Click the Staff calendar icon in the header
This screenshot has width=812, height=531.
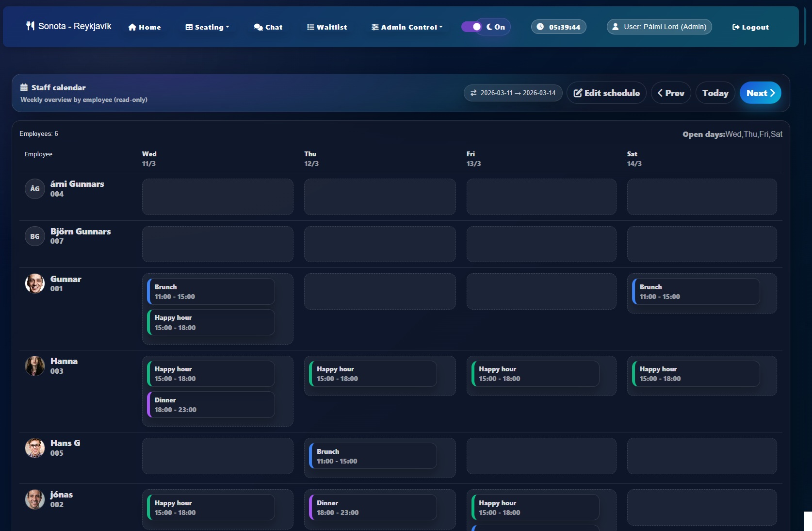(24, 87)
